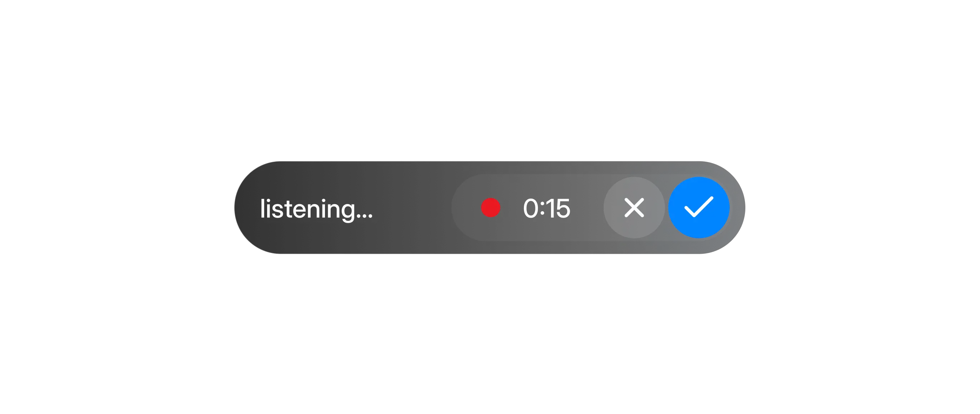This screenshot has height=414, width=980.
Task: Click the listening... status text
Action: tap(316, 209)
